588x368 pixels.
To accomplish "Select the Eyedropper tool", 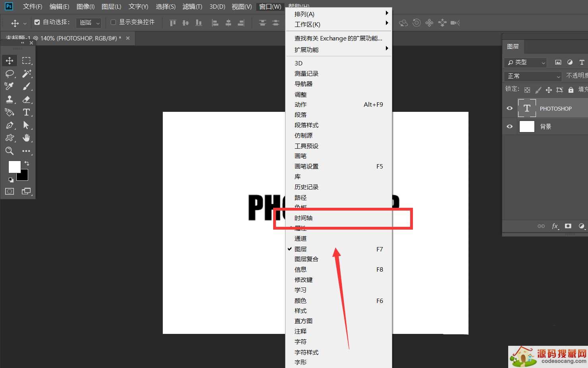I will pos(10,86).
